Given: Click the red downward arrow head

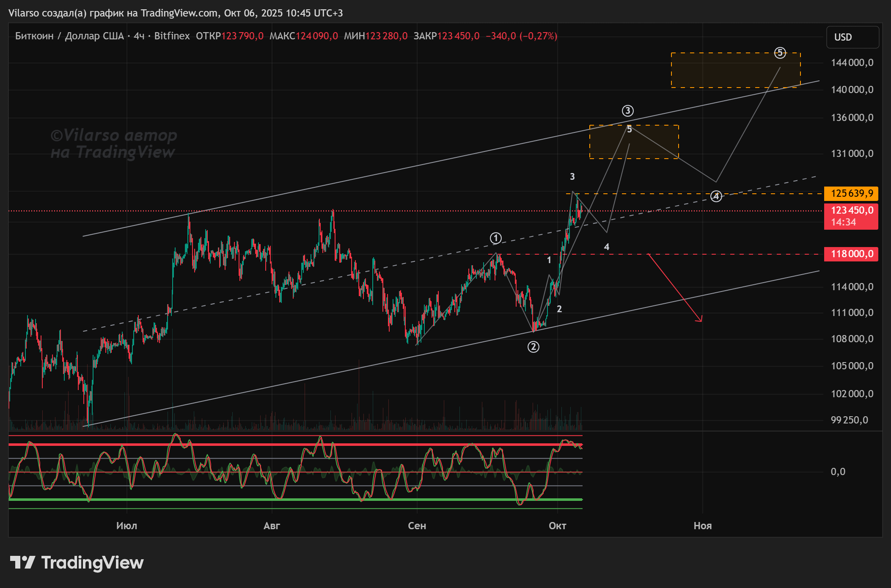Looking at the screenshot, I should tap(700, 320).
